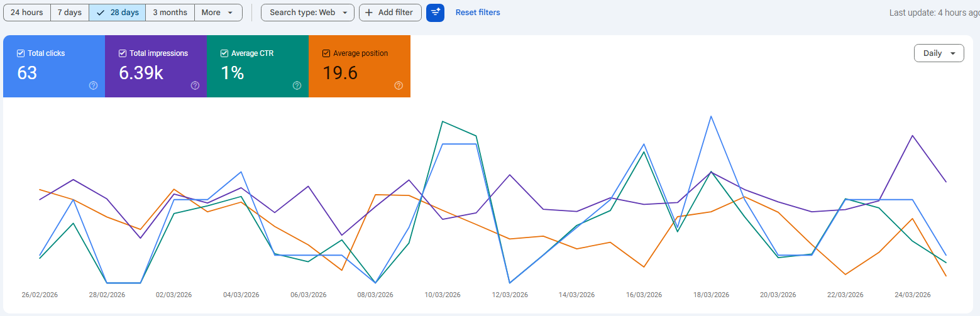Click the help icon on Total clicks card
This screenshot has height=316, width=980.
coord(93,85)
